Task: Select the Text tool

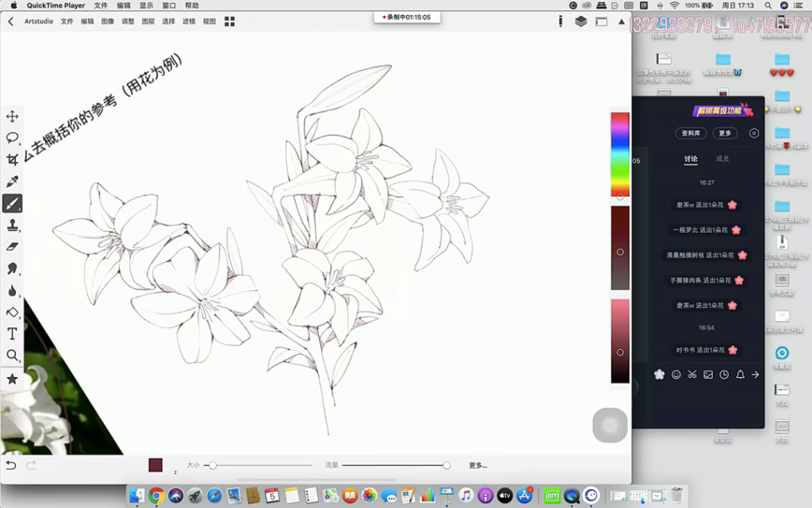Action: 12,333
